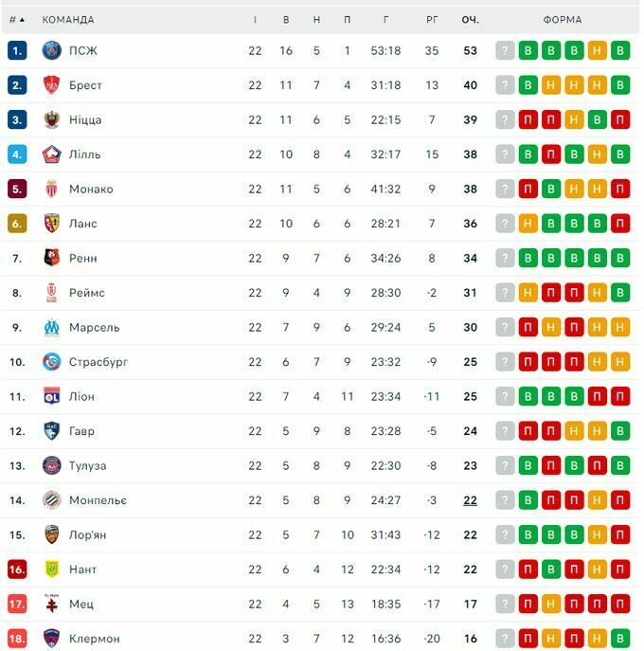Image resolution: width=644 pixels, height=651 pixels.
Task: Open the Ніцца team link
Action: coord(85,119)
